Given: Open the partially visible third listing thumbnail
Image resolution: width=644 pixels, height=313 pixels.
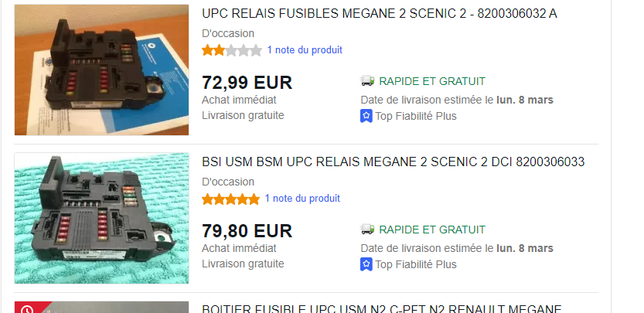Looking at the screenshot, I should click(101, 308).
